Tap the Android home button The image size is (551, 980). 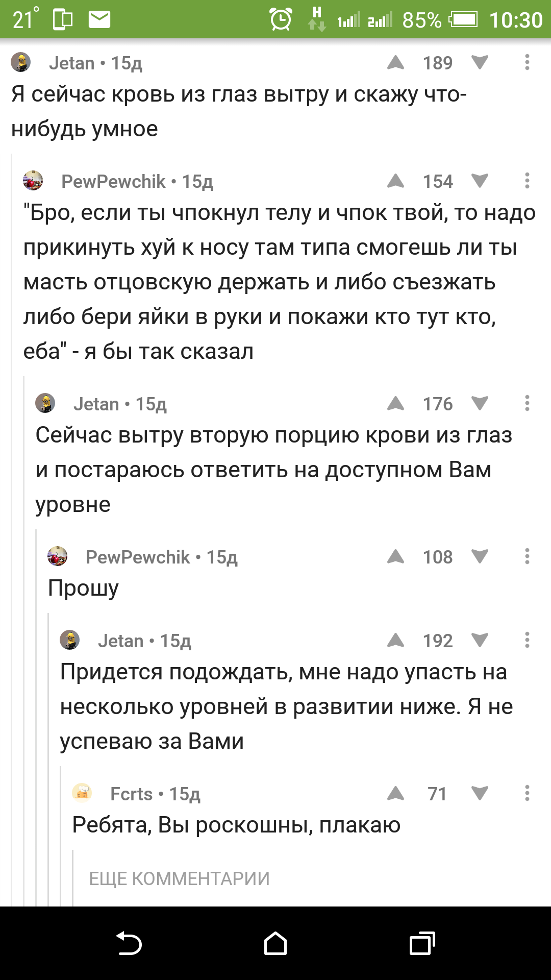pyautogui.click(x=275, y=943)
